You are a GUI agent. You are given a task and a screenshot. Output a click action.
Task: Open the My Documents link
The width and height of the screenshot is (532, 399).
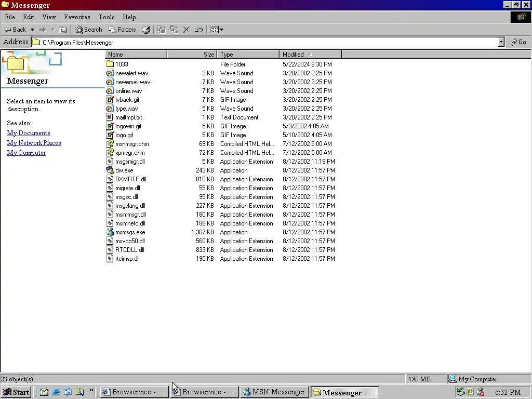click(x=29, y=133)
